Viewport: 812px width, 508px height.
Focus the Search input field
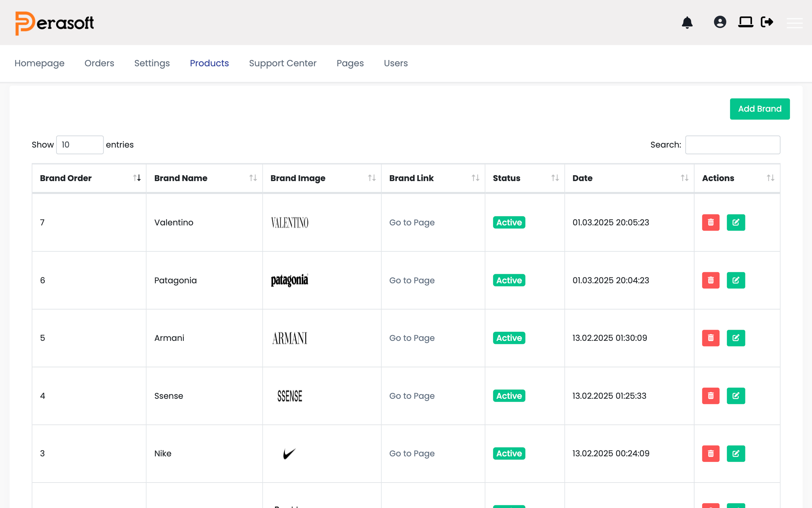[x=733, y=145]
